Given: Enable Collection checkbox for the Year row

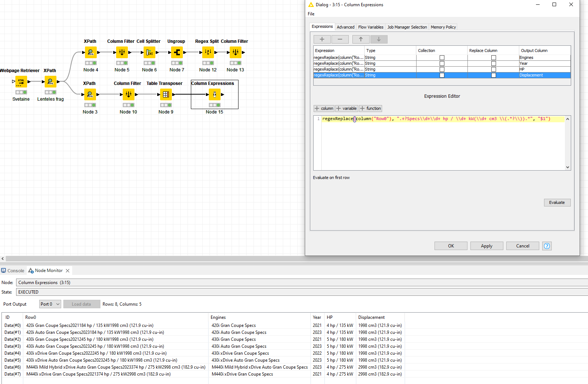Looking at the screenshot, I should pyautogui.click(x=442, y=63).
